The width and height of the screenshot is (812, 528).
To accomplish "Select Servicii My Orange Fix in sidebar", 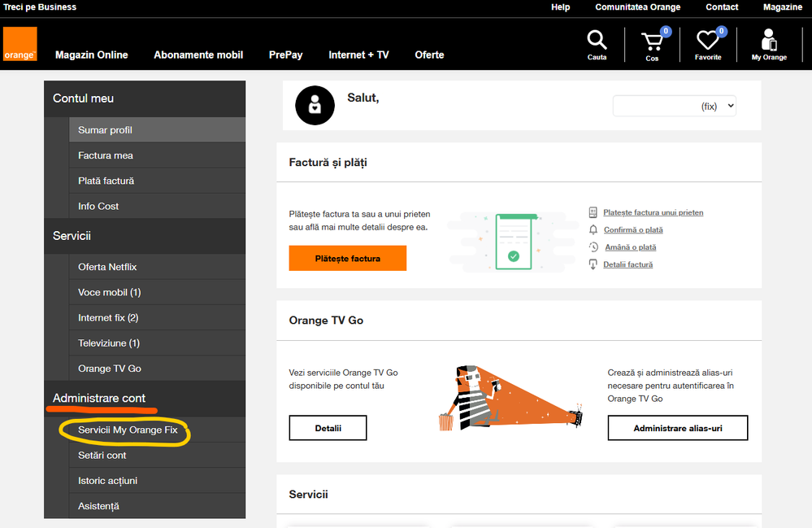I will (x=128, y=430).
